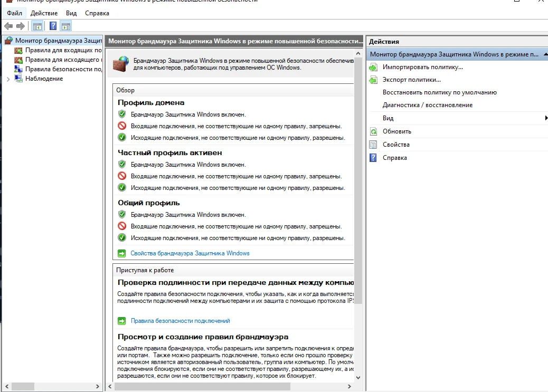Select Правила для исходящего tree item
The width and height of the screenshot is (548, 392).
click(x=63, y=60)
